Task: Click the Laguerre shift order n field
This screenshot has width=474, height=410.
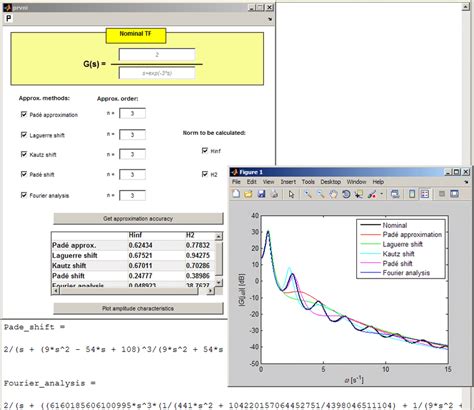Action: [132, 135]
